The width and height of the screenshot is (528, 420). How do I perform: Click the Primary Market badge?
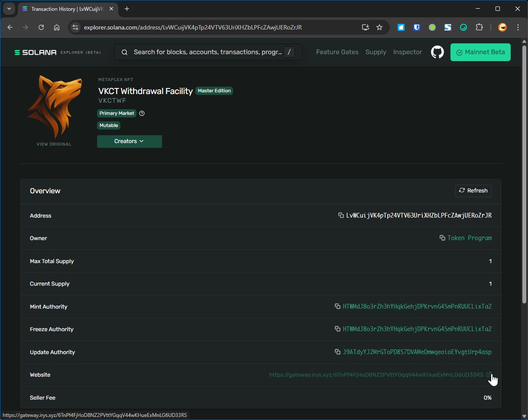[117, 113]
